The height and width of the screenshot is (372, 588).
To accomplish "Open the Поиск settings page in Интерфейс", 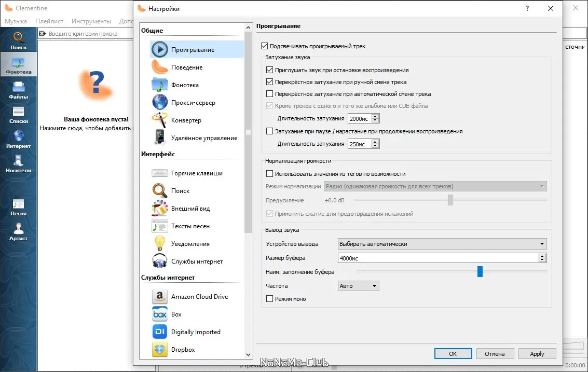I will [x=197, y=190].
